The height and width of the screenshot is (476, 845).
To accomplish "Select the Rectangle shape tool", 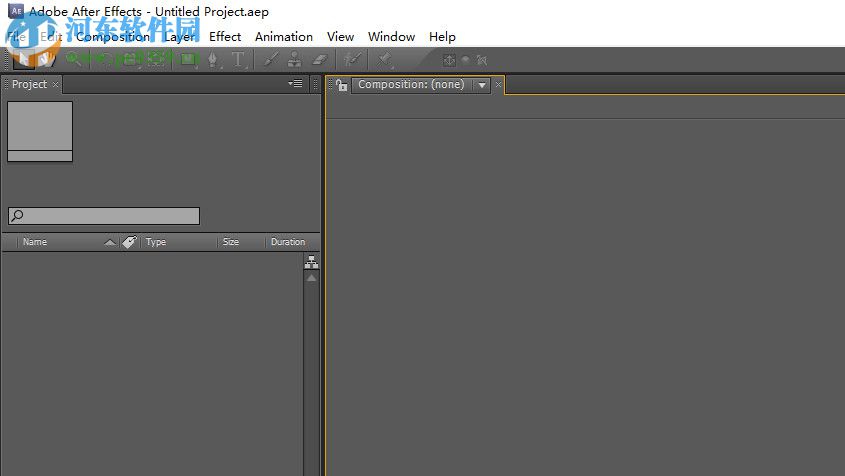I will click(x=189, y=59).
